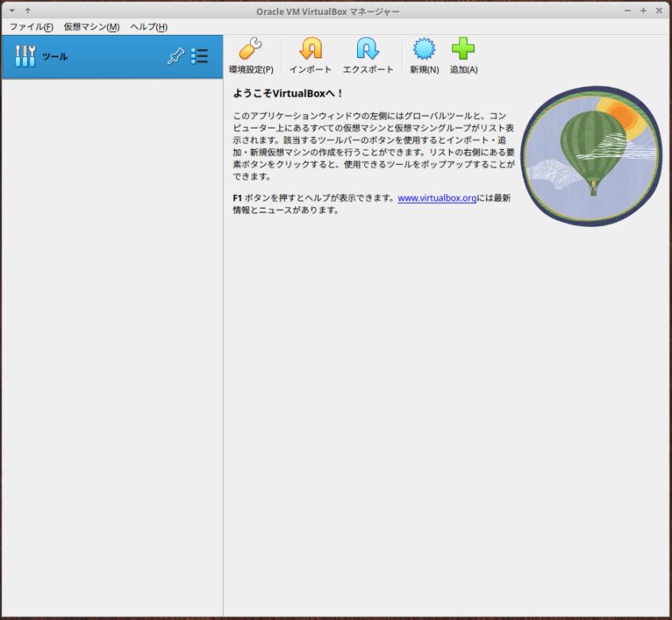Open the ファイル(F) menu
This screenshot has width=672, height=620.
click(x=32, y=26)
